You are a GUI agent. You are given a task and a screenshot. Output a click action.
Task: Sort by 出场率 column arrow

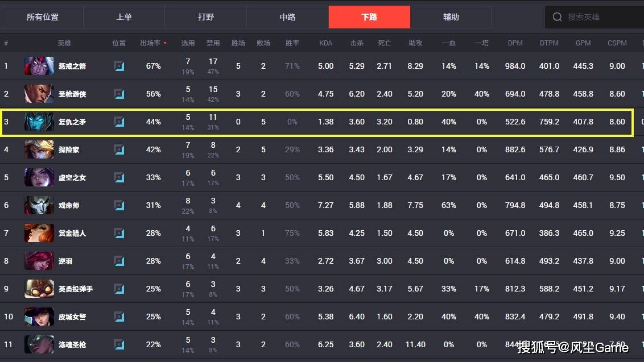[165, 43]
